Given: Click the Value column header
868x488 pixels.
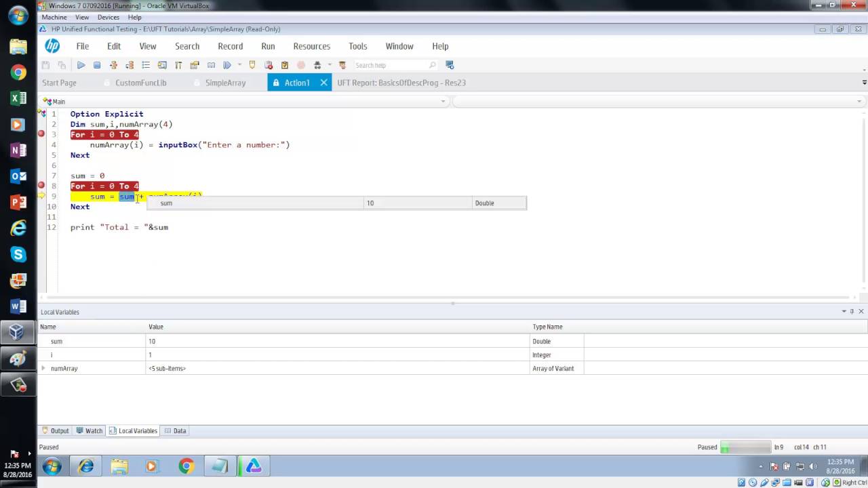Looking at the screenshot, I should [x=338, y=327].
